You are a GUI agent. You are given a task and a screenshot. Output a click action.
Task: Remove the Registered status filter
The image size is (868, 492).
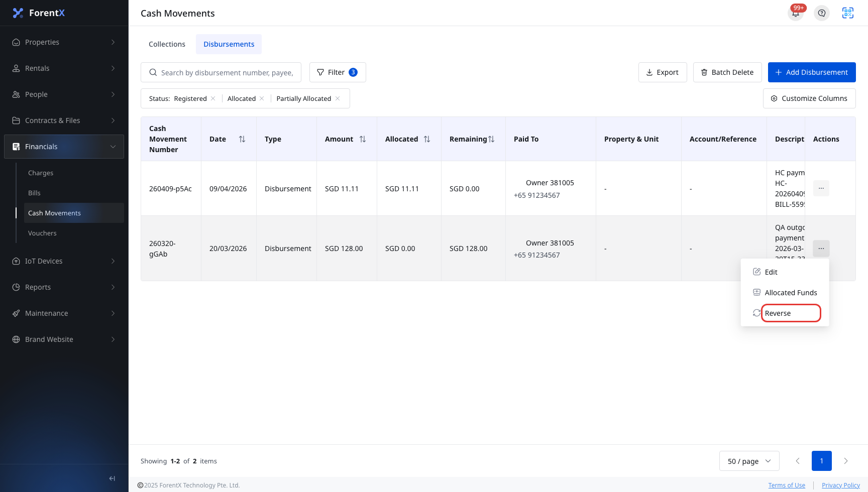213,98
